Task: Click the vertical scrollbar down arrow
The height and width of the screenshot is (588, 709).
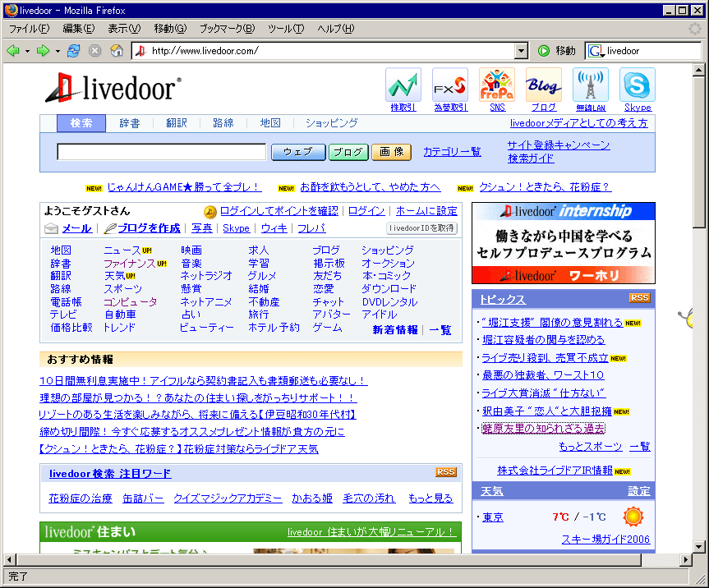Action: [698, 547]
